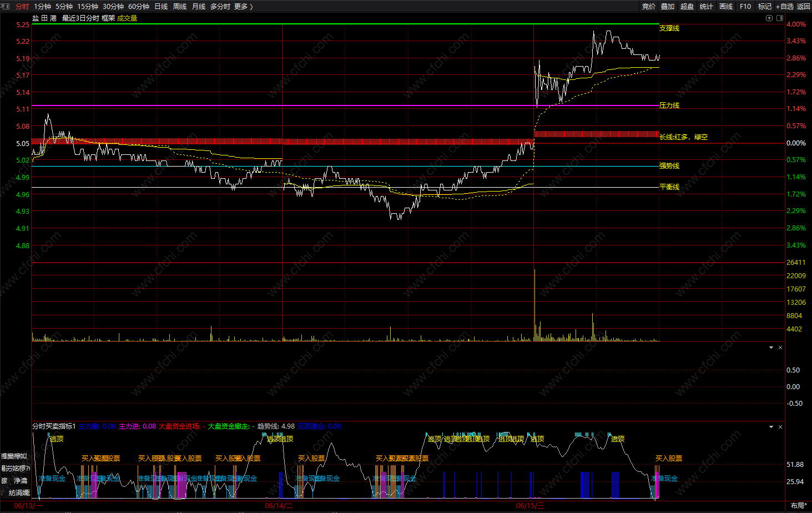Click the 买入股票 signal near right edge
Image resolution: width=812 pixels, height=513 pixels.
[669, 459]
